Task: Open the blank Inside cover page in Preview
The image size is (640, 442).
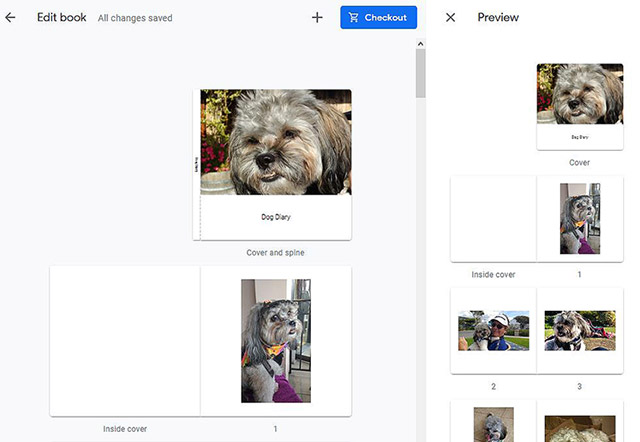Action: pos(493,219)
